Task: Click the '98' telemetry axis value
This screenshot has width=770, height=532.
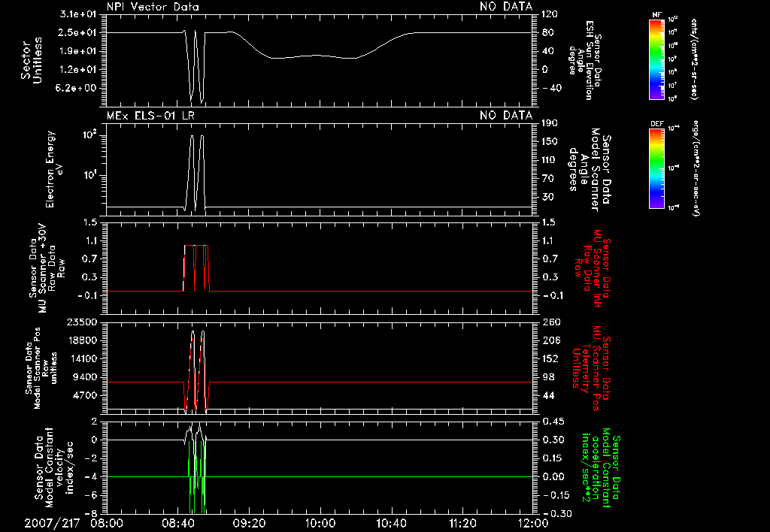Action: (x=548, y=377)
